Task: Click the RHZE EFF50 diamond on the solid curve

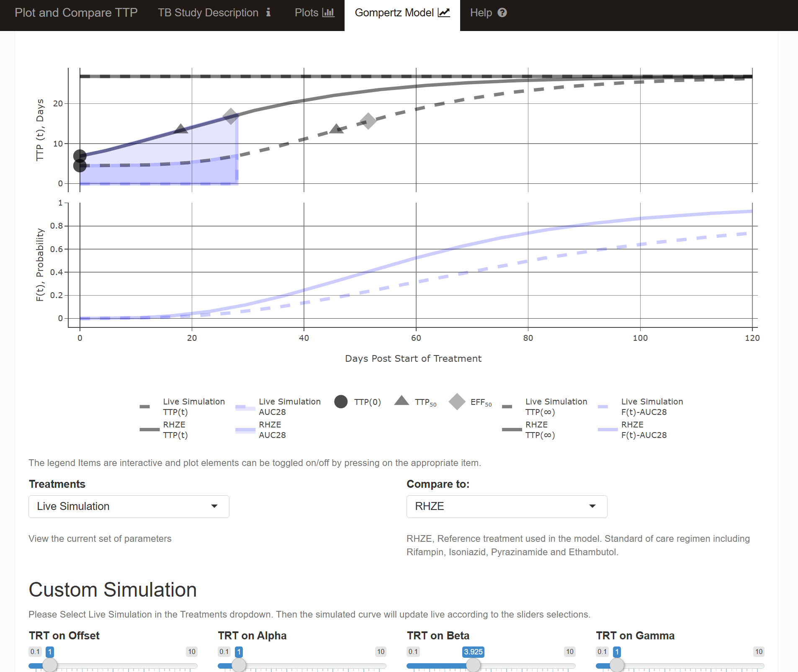Action: pos(231,116)
